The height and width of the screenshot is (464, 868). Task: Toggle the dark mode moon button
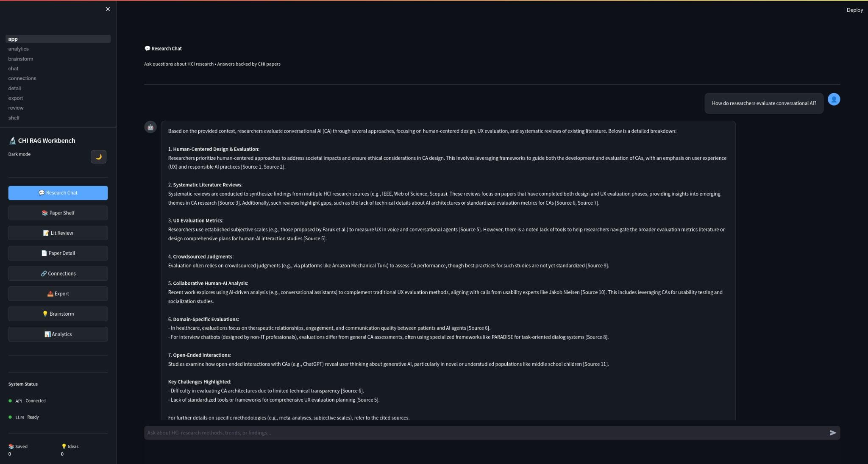(x=98, y=157)
